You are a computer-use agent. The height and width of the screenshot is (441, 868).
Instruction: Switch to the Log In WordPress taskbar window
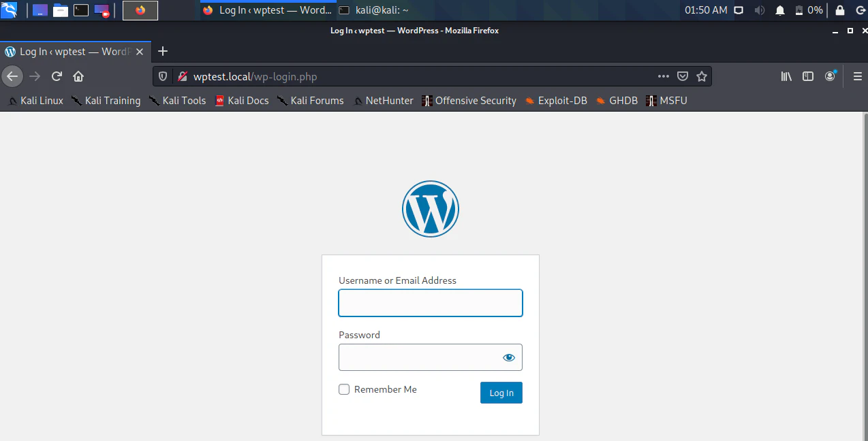pos(268,10)
